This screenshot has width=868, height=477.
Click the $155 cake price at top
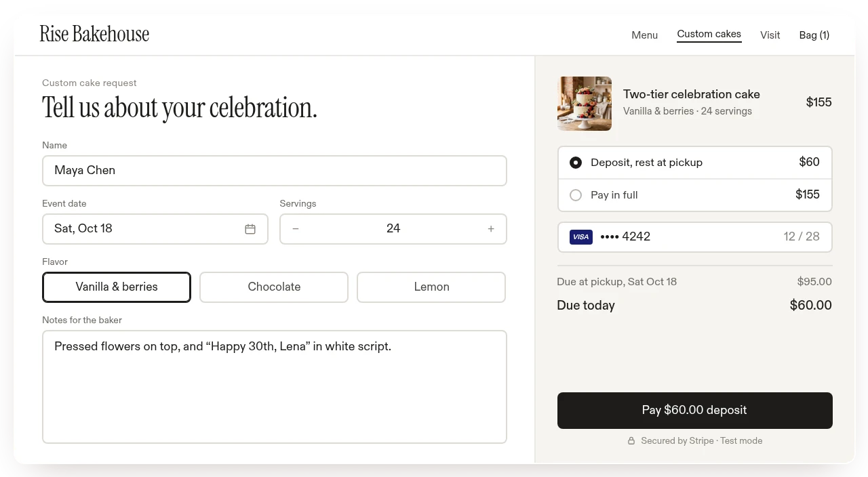coord(818,103)
